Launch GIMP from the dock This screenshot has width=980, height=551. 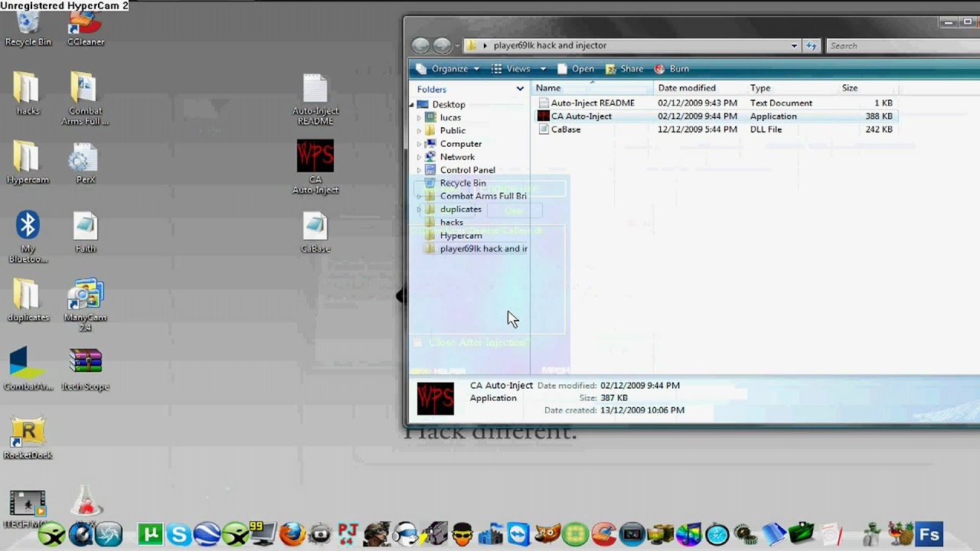(x=547, y=534)
